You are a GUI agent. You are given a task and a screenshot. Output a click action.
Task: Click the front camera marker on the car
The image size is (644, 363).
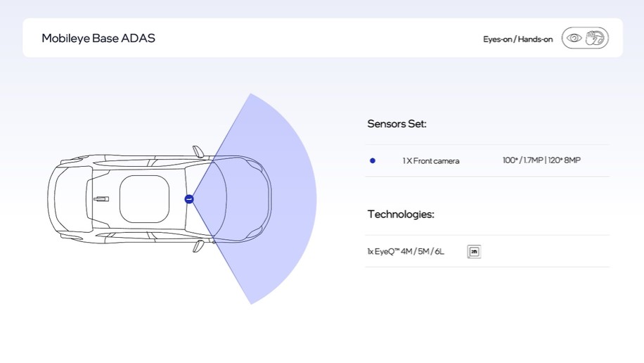click(x=188, y=199)
